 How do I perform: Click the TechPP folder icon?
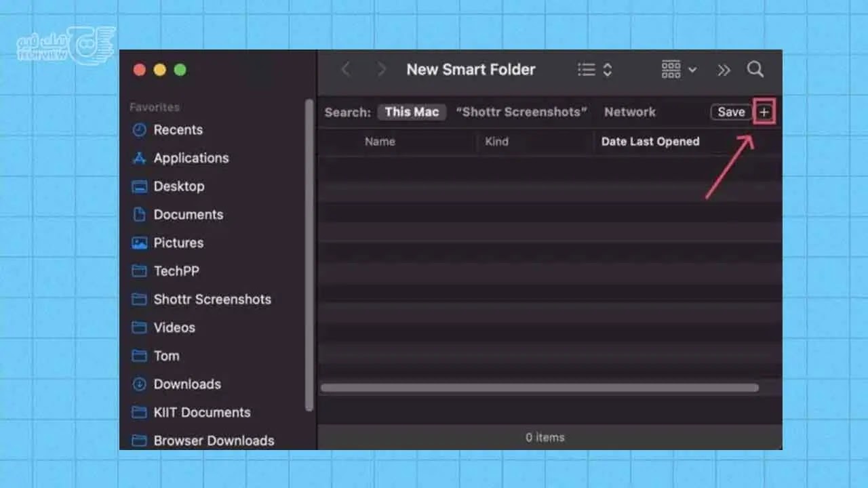tap(139, 271)
